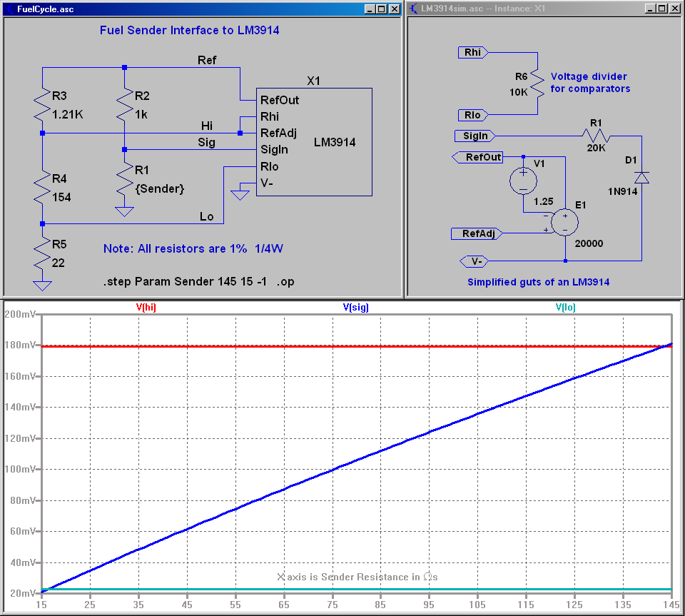Close the LM3914sim.asc window

pyautogui.click(x=675, y=9)
